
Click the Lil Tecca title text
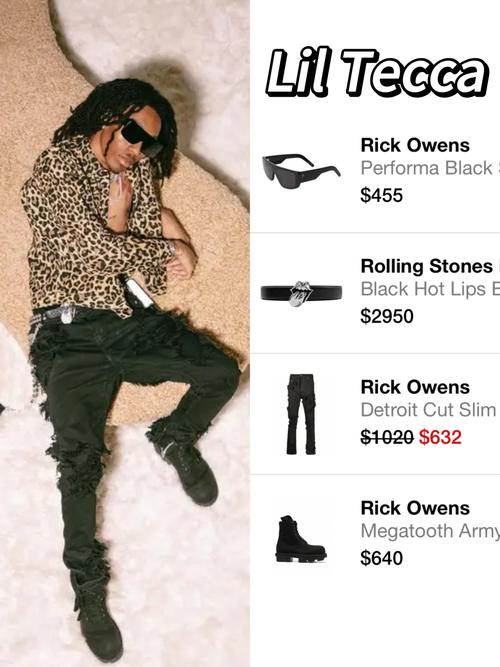coord(377,72)
